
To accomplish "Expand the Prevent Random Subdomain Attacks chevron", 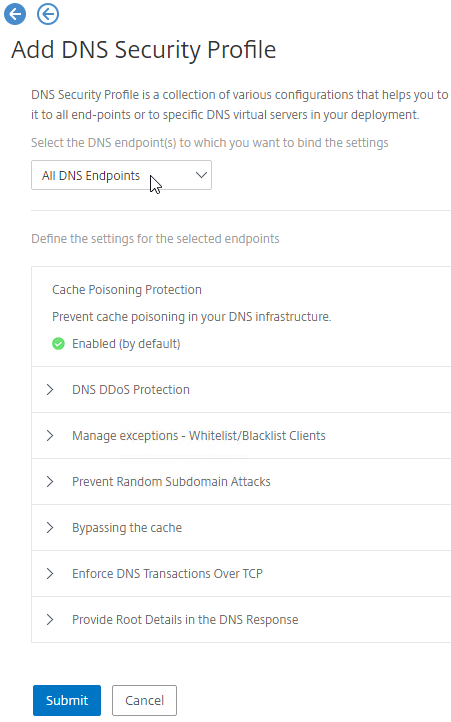I will coord(50,482).
